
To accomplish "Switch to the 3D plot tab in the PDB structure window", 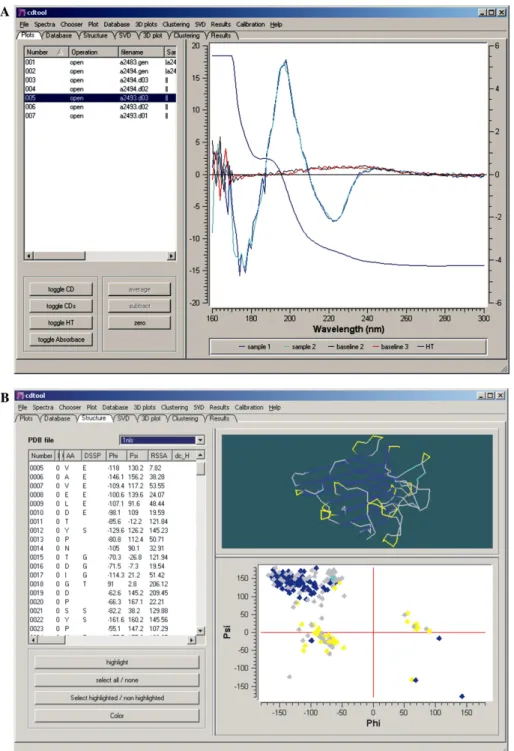I will [x=151, y=419].
